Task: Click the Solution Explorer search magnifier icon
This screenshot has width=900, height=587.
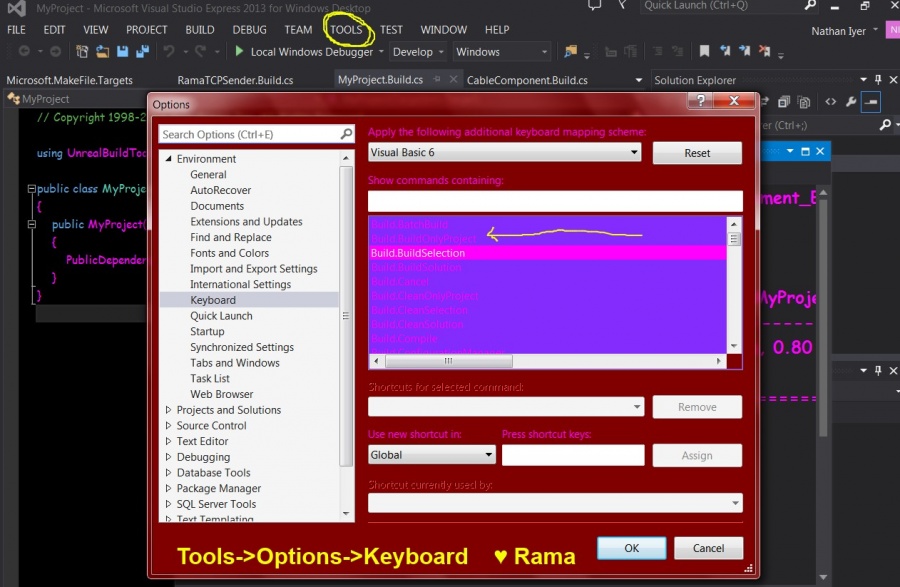Action: point(885,125)
